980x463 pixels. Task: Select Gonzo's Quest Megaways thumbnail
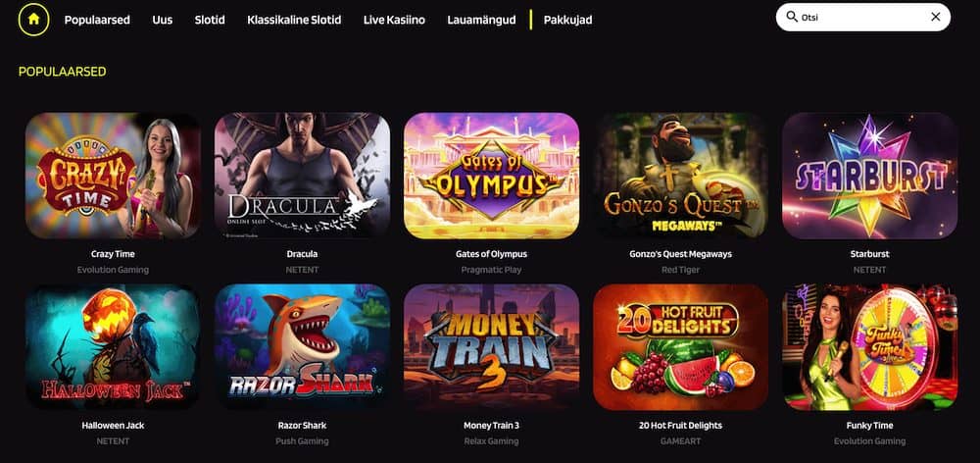(681, 176)
